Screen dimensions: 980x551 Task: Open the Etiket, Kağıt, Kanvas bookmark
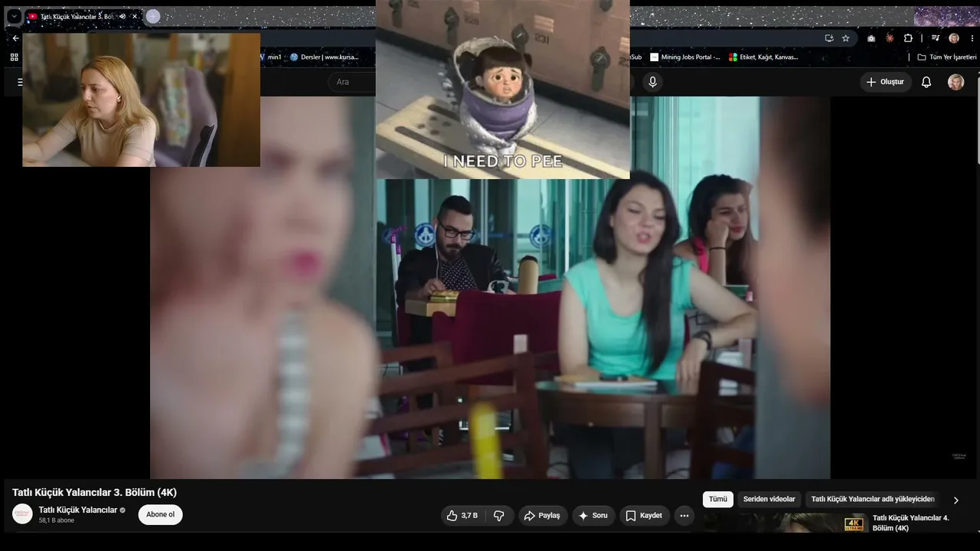tap(763, 57)
